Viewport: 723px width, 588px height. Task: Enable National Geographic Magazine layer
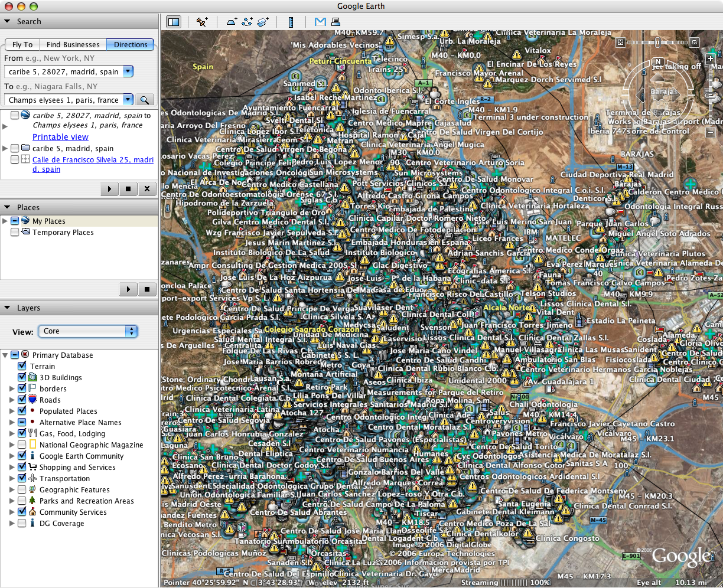coord(22,445)
